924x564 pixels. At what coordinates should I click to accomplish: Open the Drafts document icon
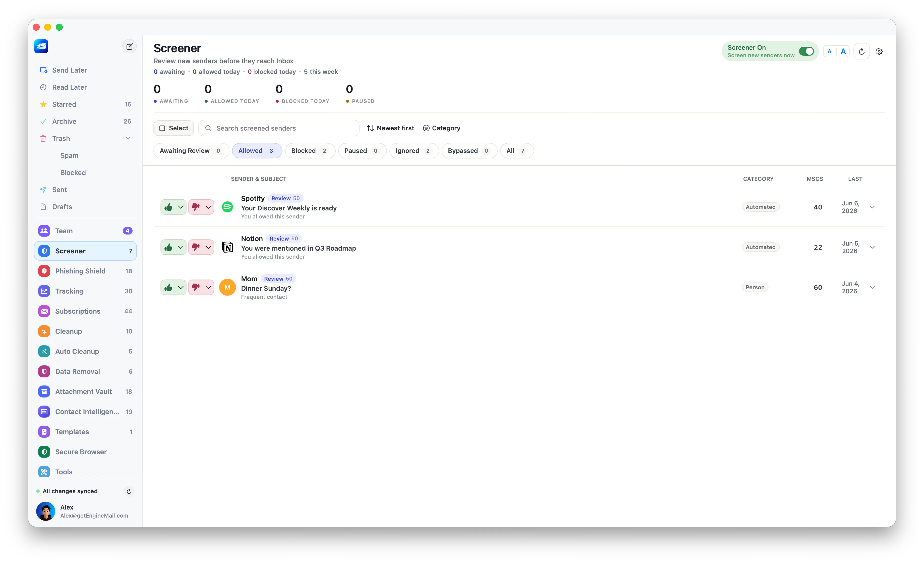pyautogui.click(x=43, y=207)
